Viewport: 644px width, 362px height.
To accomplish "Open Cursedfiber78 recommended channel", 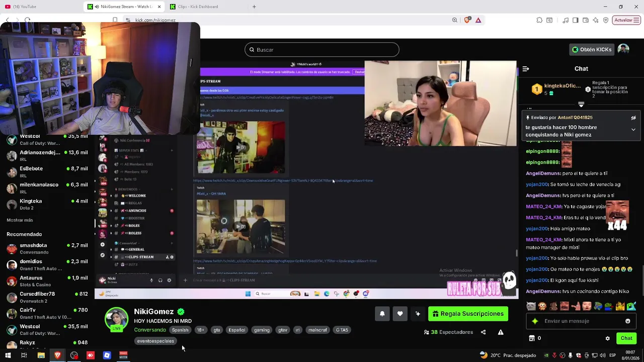I will point(48,297).
